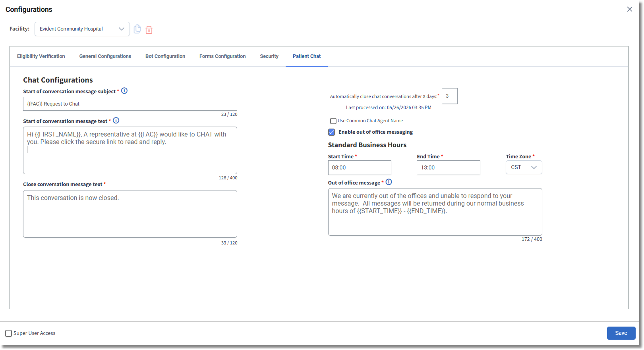Click the Automatically close chat conversations label

click(385, 96)
